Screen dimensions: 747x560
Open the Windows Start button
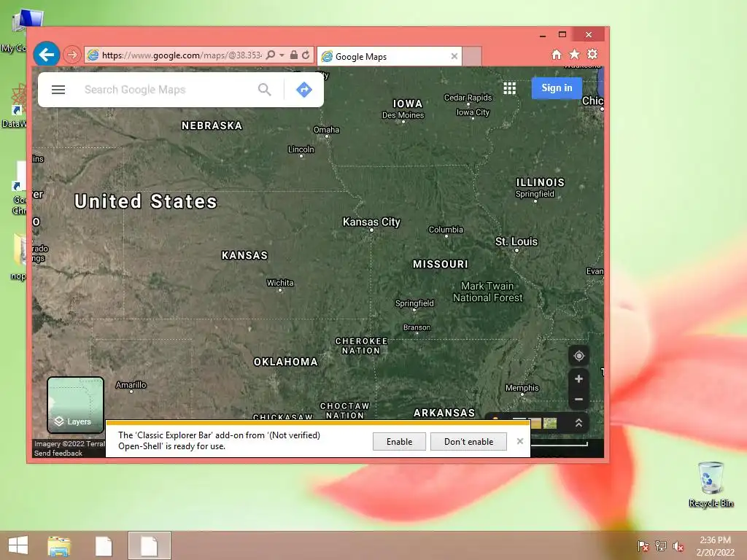(x=18, y=545)
